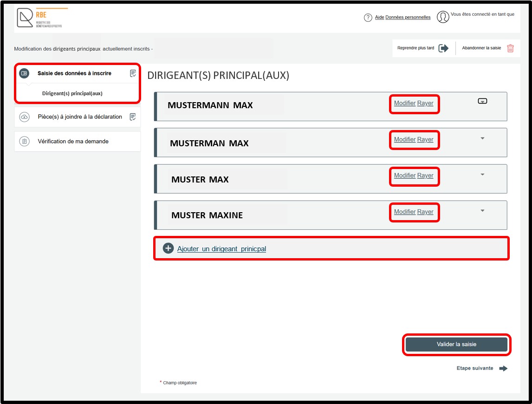Viewport: 532px width, 404px height.
Task: Expand the MUSTER MAXINE entry
Action: tap(482, 211)
